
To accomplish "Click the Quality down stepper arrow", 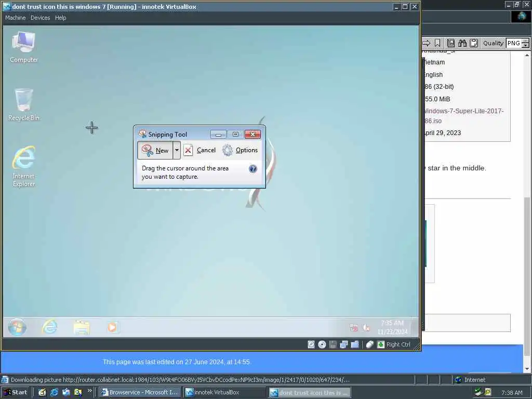I will [526, 46].
